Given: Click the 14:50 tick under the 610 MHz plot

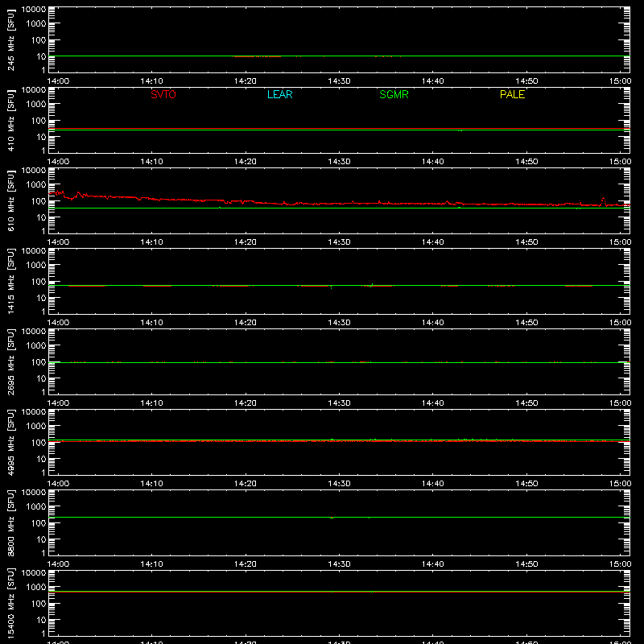Looking at the screenshot, I should click(526, 242).
